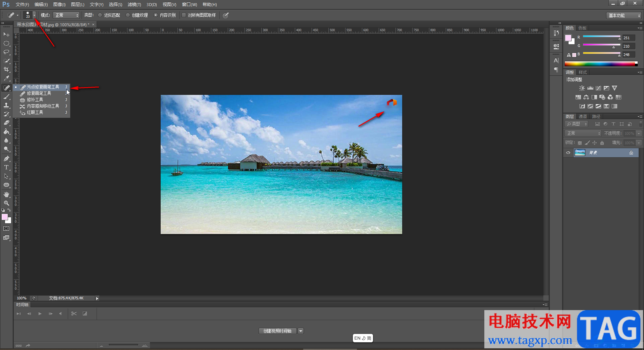Image resolution: width=644 pixels, height=350 pixels.
Task: Choose Red Eye tool (红眼工具) from flyout
Action: coord(42,112)
